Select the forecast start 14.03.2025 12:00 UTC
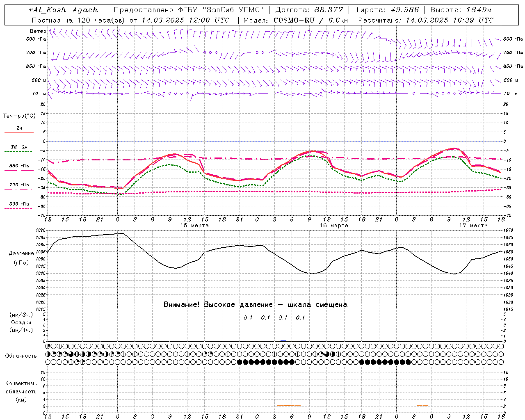Viewport: 525px width, 420px height. click(x=185, y=20)
